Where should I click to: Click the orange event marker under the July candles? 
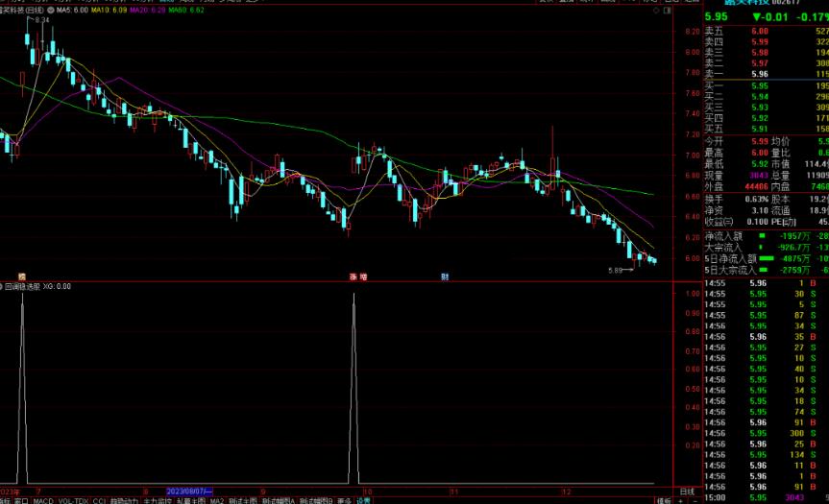coord(22,276)
